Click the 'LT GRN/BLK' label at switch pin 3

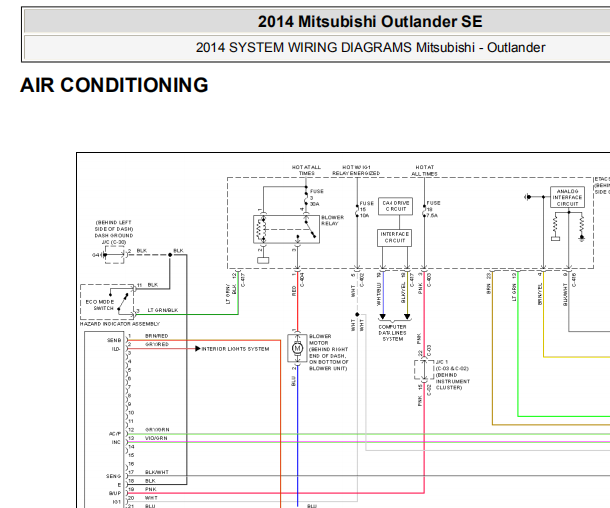(163, 310)
